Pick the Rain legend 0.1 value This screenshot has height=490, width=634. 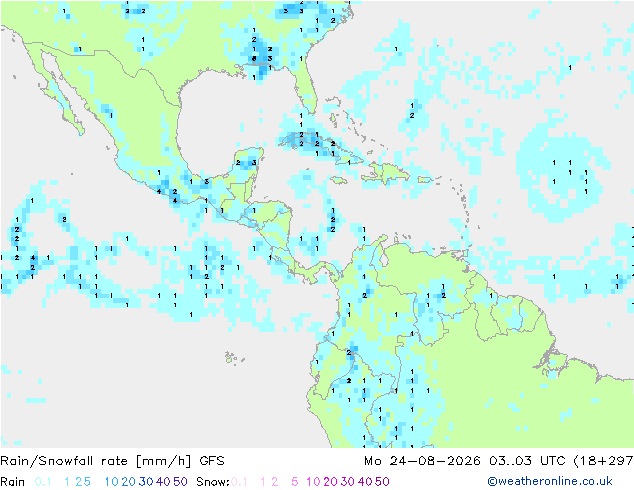43,482
